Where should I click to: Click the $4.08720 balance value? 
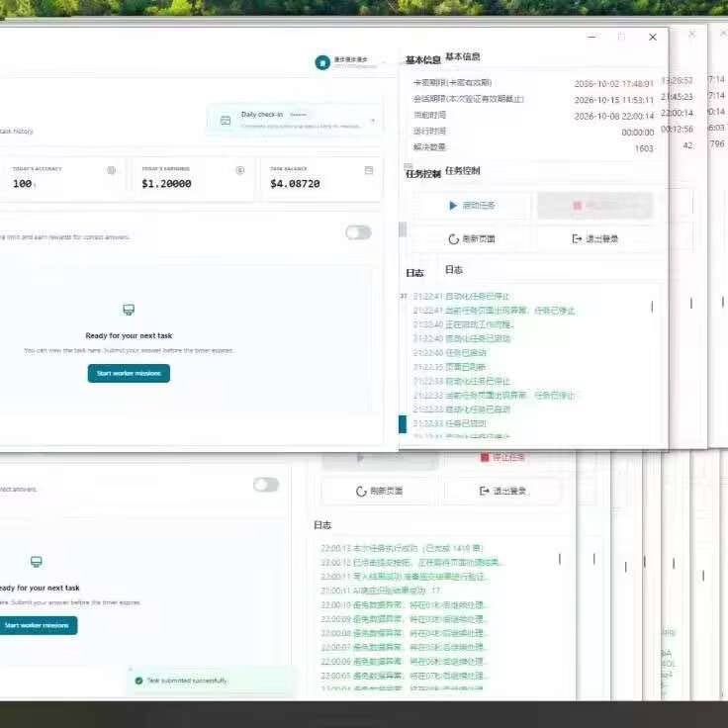pyautogui.click(x=295, y=184)
